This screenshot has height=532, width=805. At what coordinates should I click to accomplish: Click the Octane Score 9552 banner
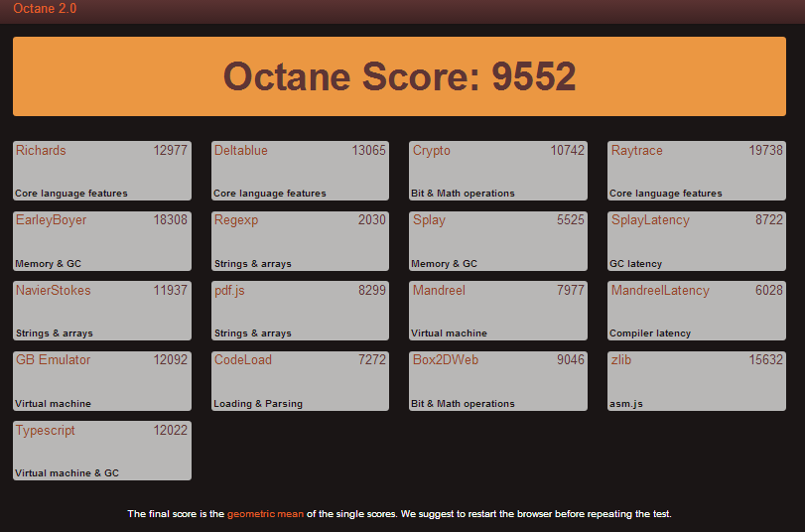[x=399, y=76]
